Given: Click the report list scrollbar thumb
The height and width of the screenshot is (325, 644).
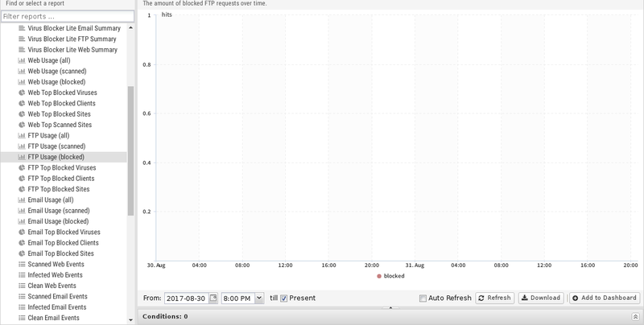Looking at the screenshot, I should [x=130, y=150].
